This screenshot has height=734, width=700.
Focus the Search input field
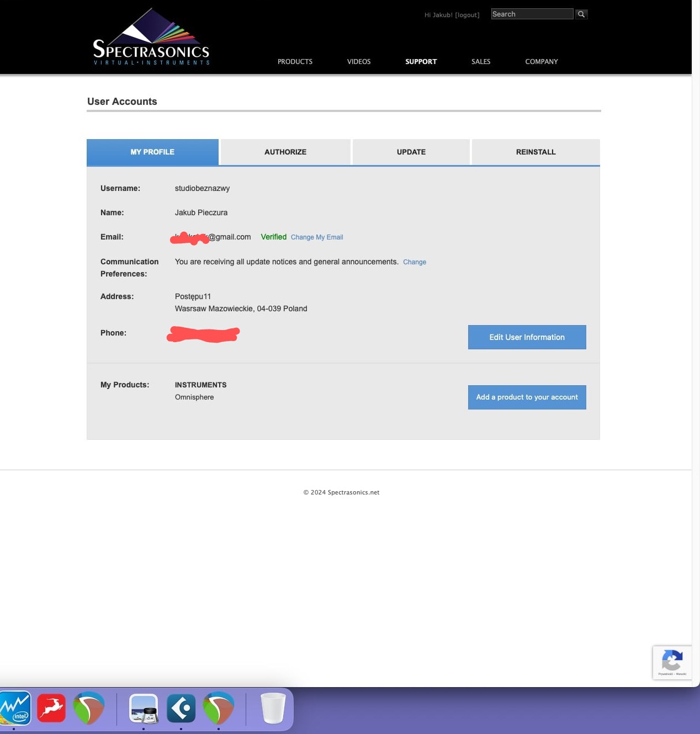point(532,14)
